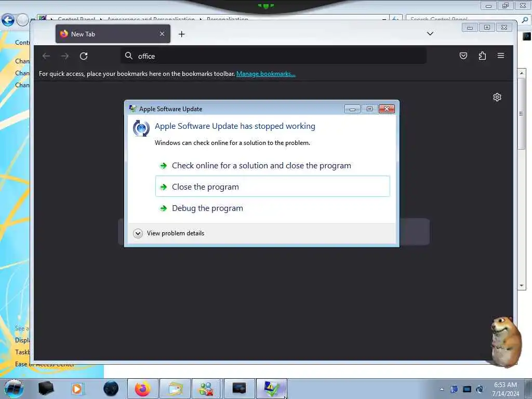
Task: Click the Firefox back arrow
Action: (x=46, y=56)
